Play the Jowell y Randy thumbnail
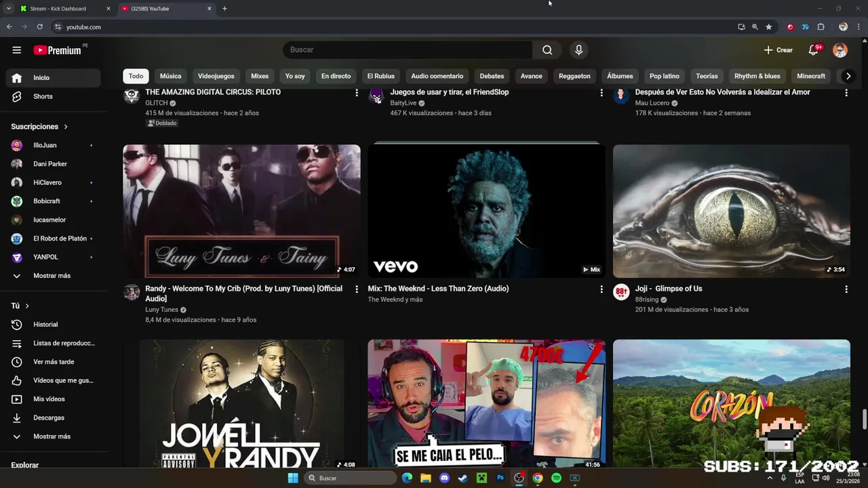This screenshot has width=868, height=488. 241,405
